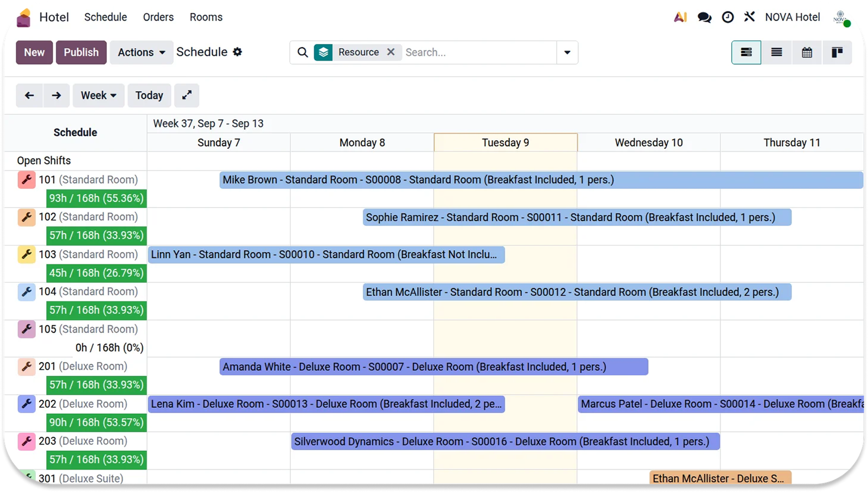Open the activities clock icon
Viewport: 868px width, 492px height.
click(727, 17)
